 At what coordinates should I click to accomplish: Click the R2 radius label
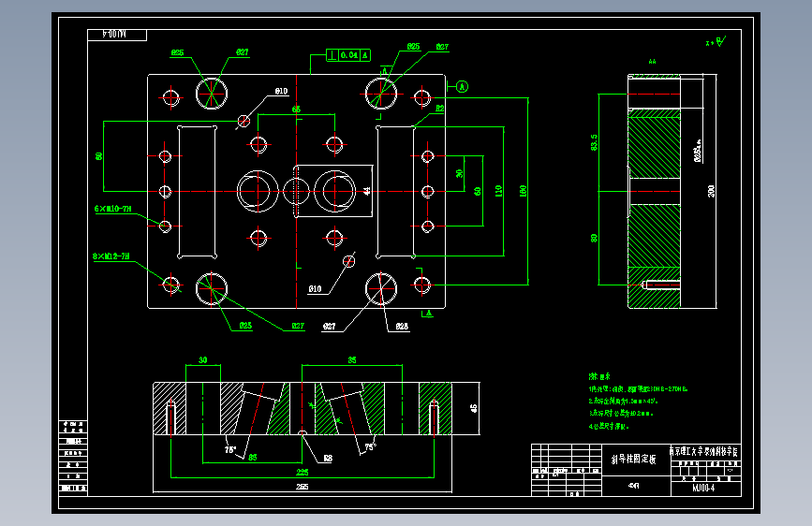[439, 109]
